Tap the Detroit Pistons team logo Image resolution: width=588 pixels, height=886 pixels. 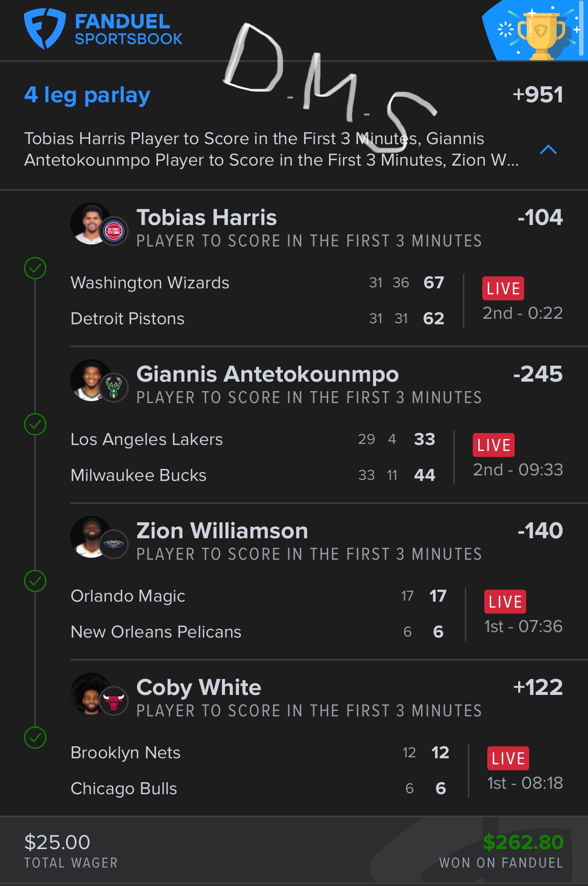click(114, 232)
